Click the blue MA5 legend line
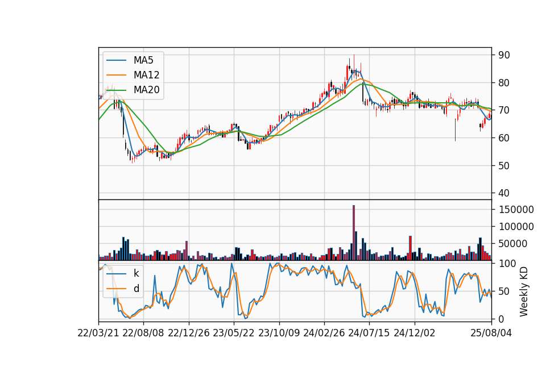 [x=116, y=60]
